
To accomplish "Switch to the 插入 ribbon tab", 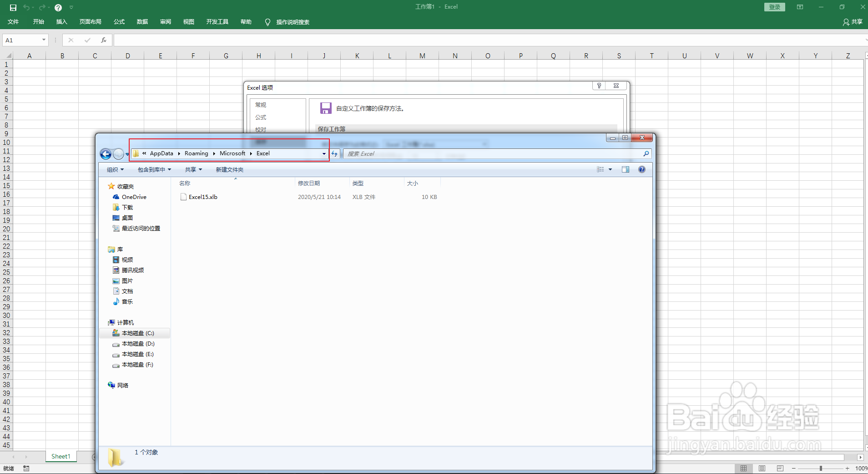I will pos(61,22).
